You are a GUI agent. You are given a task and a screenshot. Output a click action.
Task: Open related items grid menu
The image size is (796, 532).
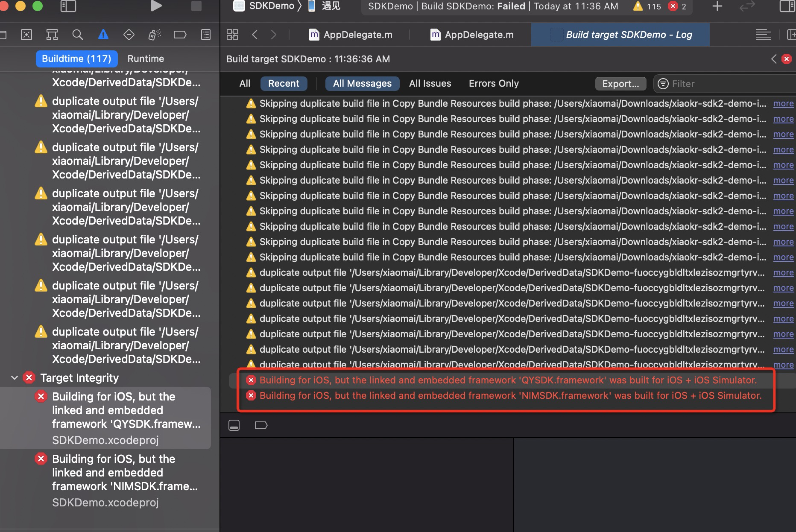tap(232, 35)
